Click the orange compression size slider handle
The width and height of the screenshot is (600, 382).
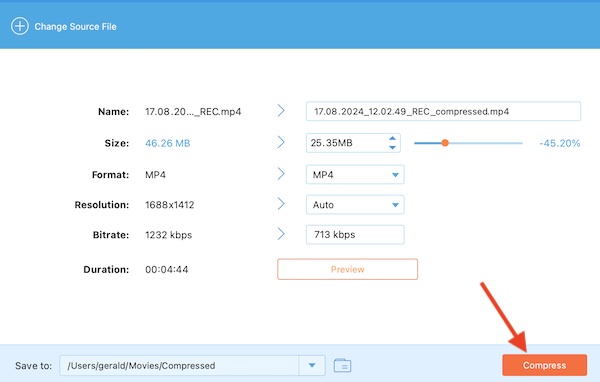445,143
